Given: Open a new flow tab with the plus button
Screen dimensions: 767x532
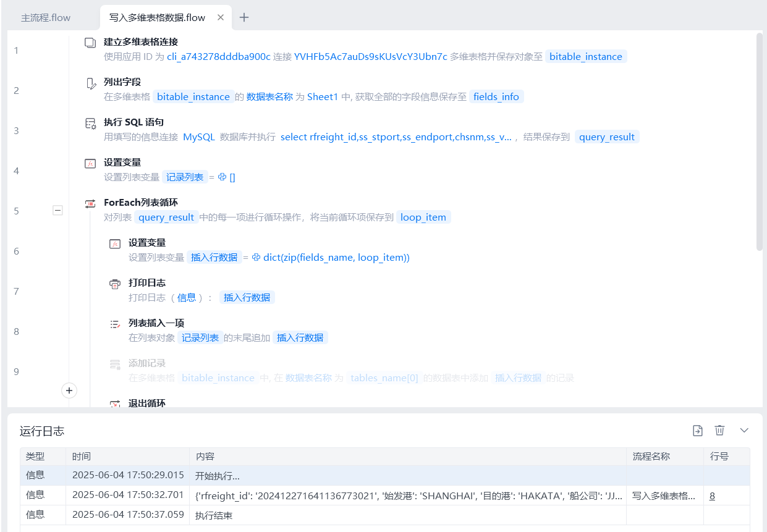Looking at the screenshot, I should coord(244,17).
